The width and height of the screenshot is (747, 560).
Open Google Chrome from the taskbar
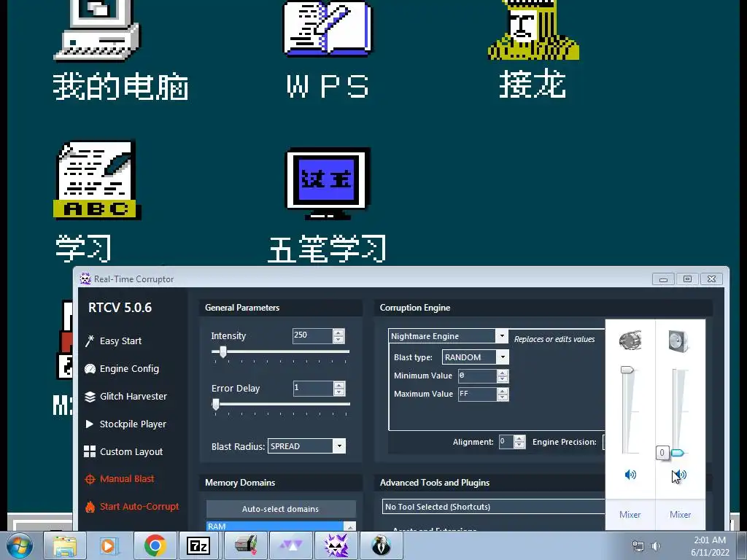155,545
